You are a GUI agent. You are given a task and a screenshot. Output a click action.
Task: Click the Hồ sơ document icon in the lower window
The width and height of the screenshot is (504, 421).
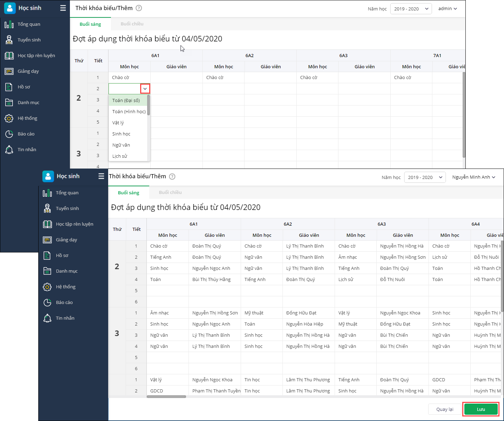(x=47, y=256)
